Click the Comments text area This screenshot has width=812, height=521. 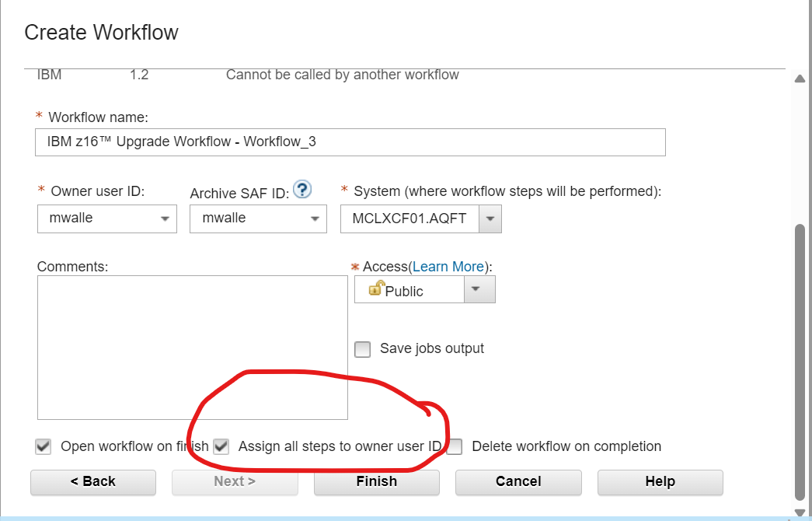click(192, 346)
